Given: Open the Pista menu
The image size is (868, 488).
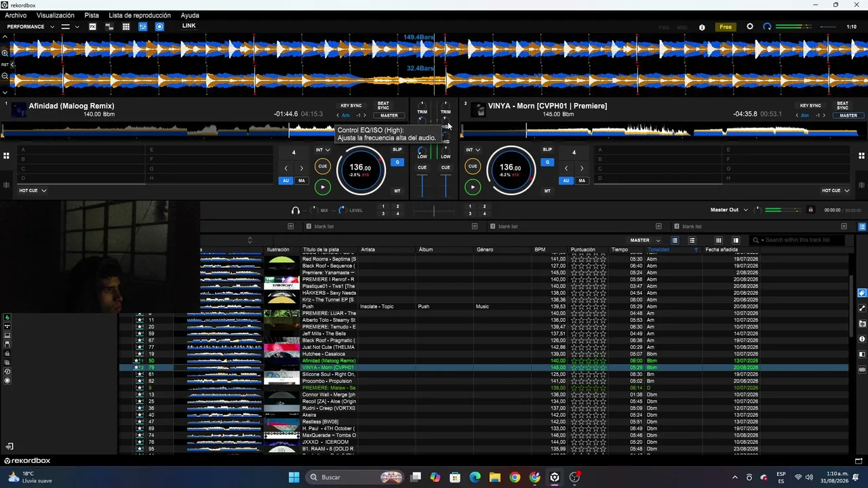Looking at the screenshot, I should (92, 15).
